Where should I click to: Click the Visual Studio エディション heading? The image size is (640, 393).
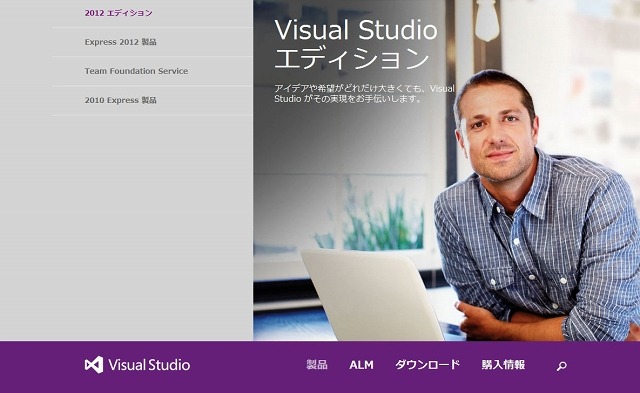click(x=356, y=44)
